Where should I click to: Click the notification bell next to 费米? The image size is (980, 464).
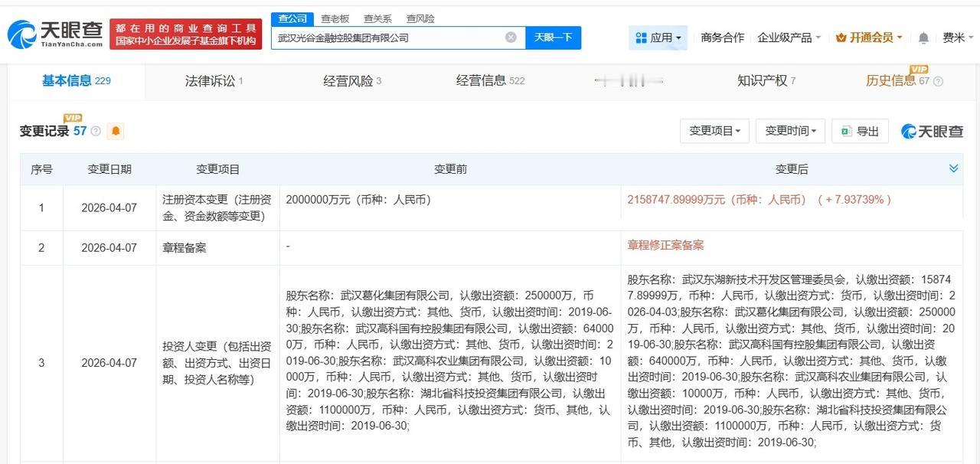(x=923, y=37)
